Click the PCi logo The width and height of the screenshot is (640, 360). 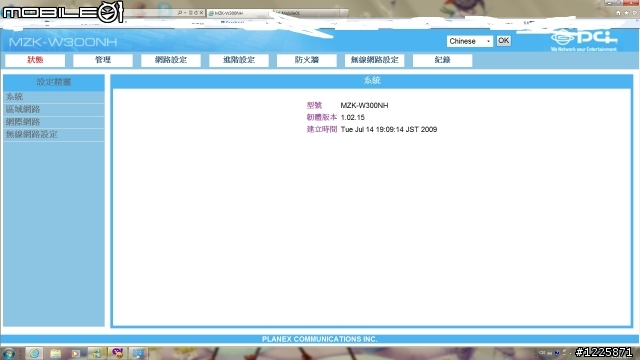point(584,40)
